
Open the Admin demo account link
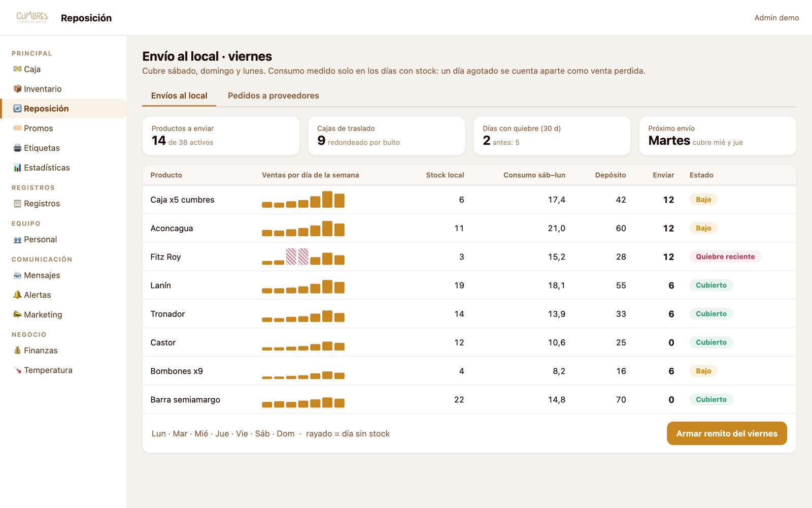click(x=776, y=18)
